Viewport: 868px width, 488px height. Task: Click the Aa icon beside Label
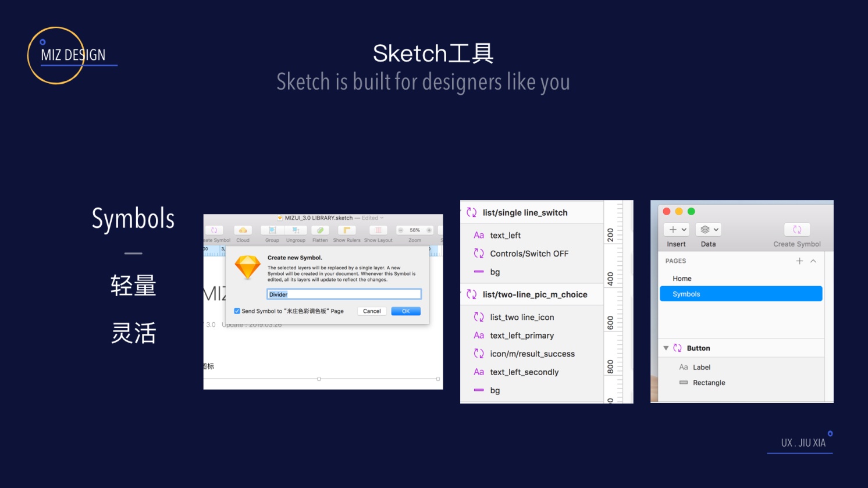(684, 368)
